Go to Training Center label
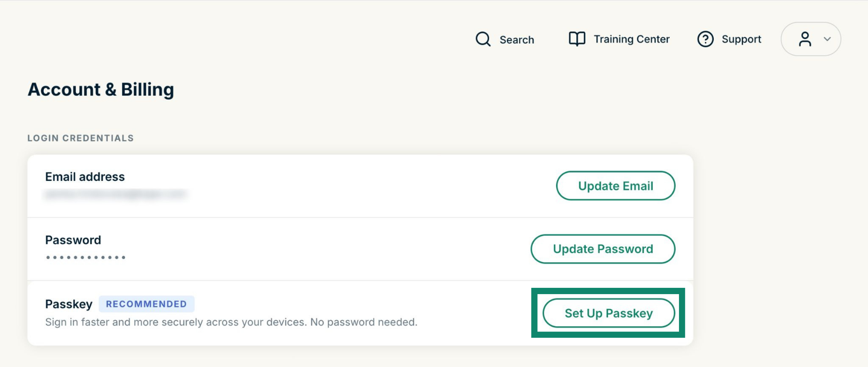This screenshot has width=868, height=367. 632,39
